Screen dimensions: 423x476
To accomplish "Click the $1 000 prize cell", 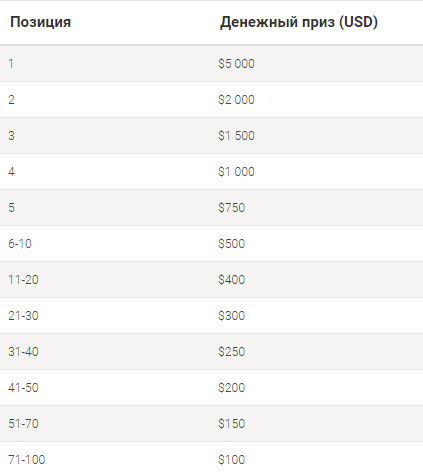I will [x=236, y=172].
